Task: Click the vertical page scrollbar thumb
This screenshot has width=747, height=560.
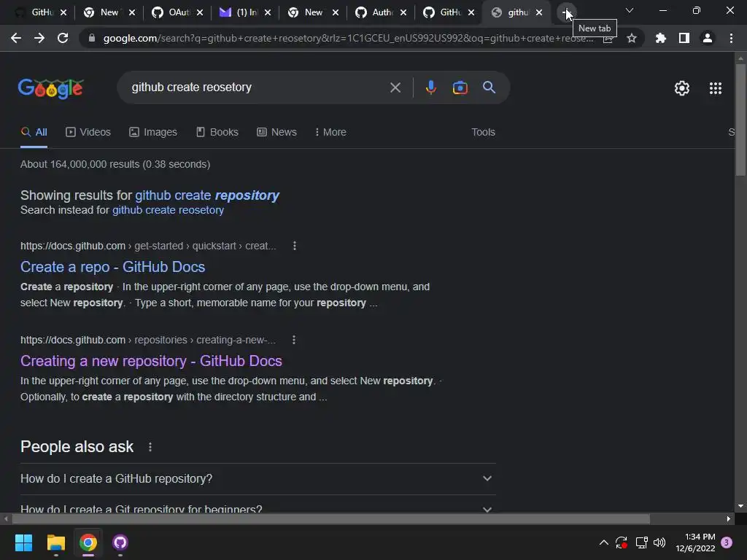Action: (740, 120)
